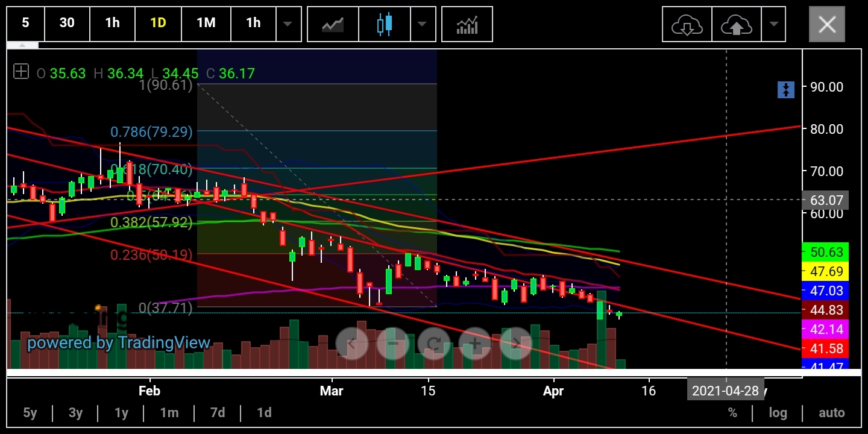Close the chart view
The width and height of the screenshot is (868, 434).
coord(827,24)
